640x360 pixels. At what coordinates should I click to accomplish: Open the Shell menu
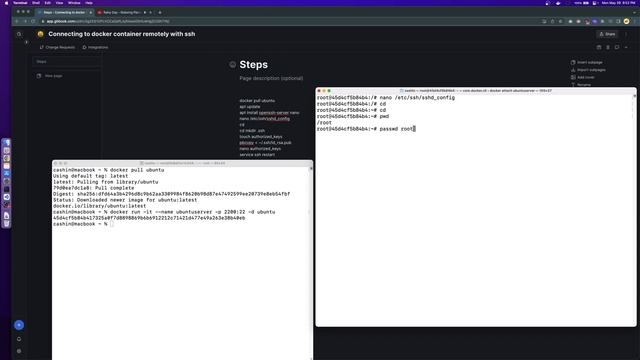[36, 3]
